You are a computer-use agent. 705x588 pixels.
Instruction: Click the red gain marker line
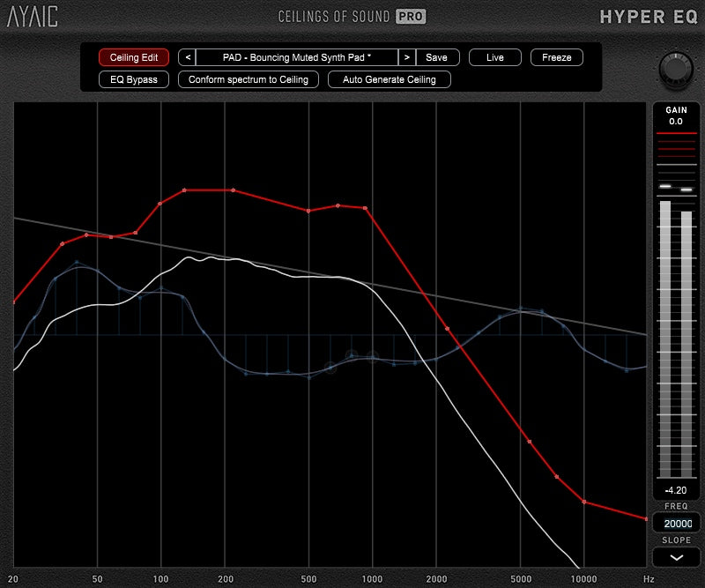[x=676, y=133]
